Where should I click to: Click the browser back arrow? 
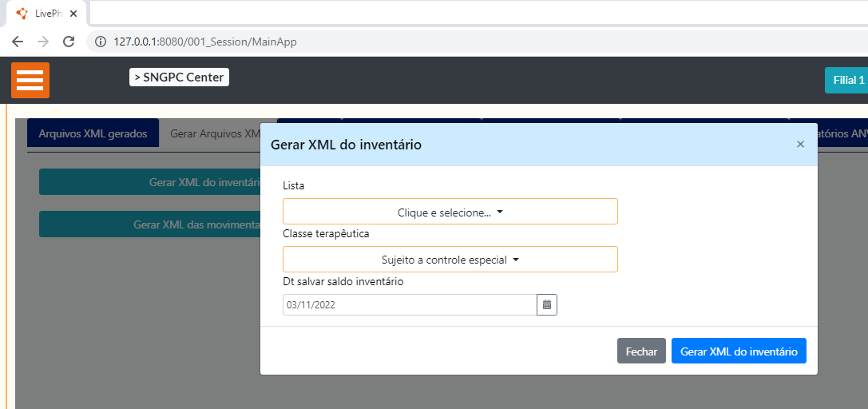pos(18,42)
